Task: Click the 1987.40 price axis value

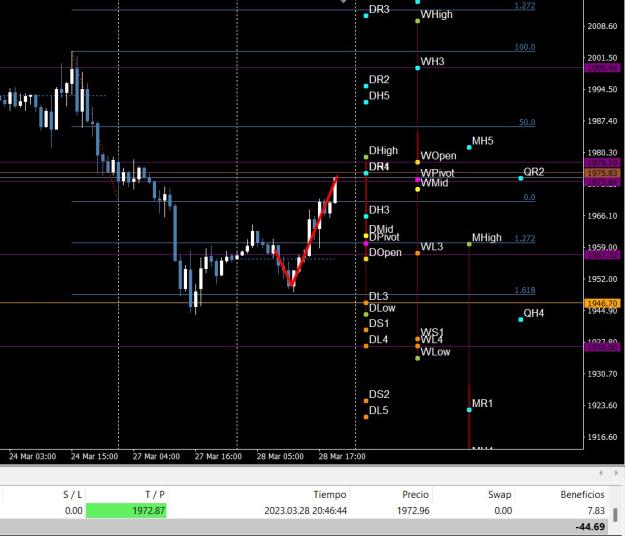Action: click(602, 121)
